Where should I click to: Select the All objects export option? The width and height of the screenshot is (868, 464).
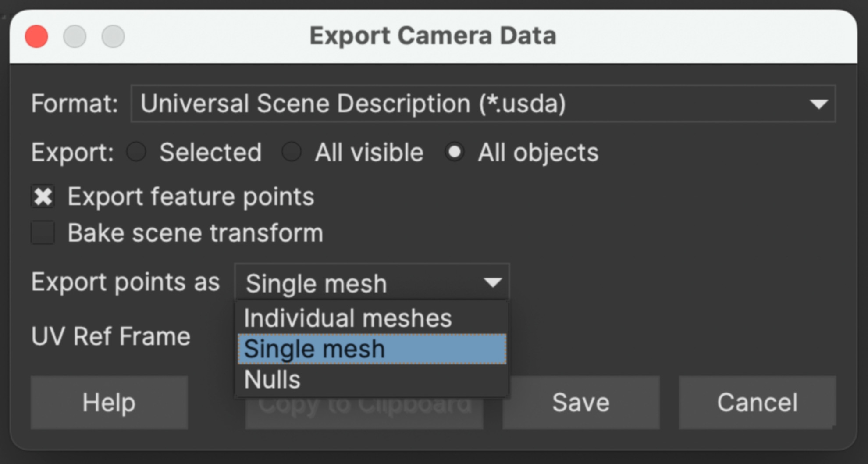click(454, 152)
